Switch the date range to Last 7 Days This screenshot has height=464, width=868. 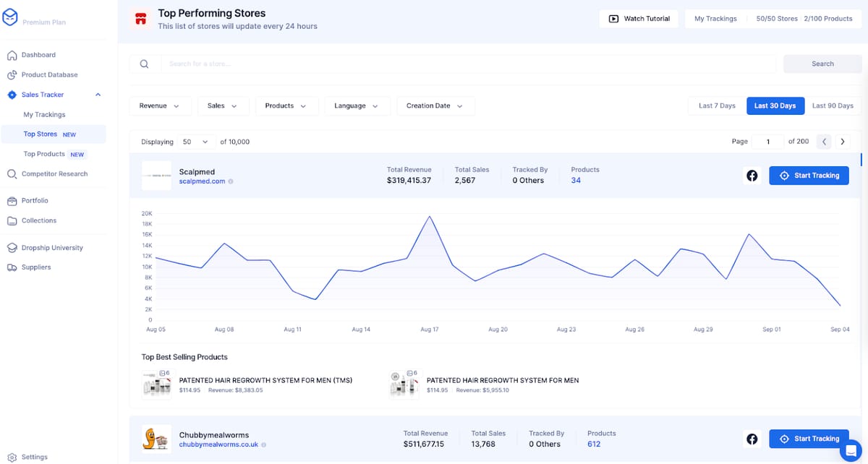point(717,106)
